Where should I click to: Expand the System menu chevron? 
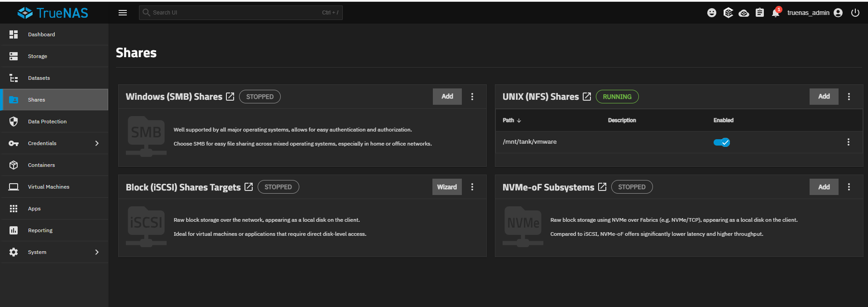click(x=97, y=252)
